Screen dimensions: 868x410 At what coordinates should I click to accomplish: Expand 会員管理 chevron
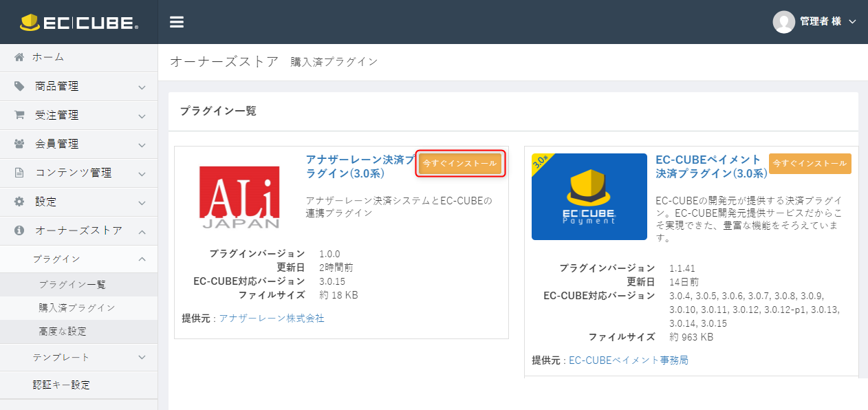[x=142, y=145]
